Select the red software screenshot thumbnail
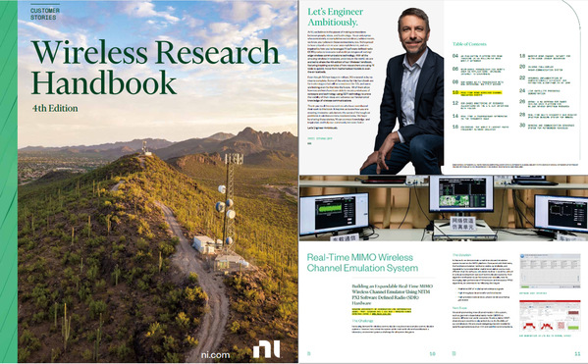The image size is (588, 364). coord(550,316)
